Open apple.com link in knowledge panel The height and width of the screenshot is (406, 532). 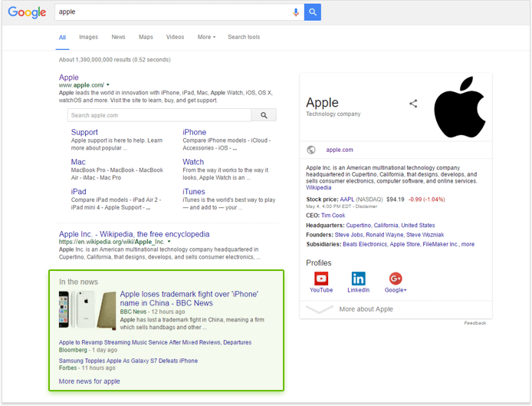(340, 150)
